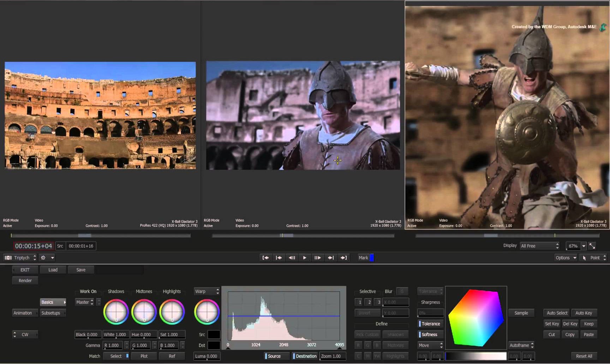Jump to the out point of the clip
This screenshot has width=610, height=364.
(343, 258)
